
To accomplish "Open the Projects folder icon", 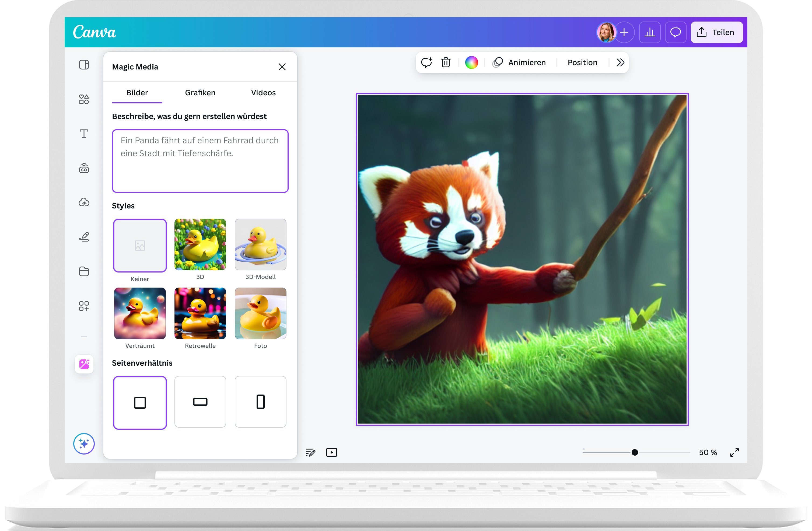I will tap(84, 271).
